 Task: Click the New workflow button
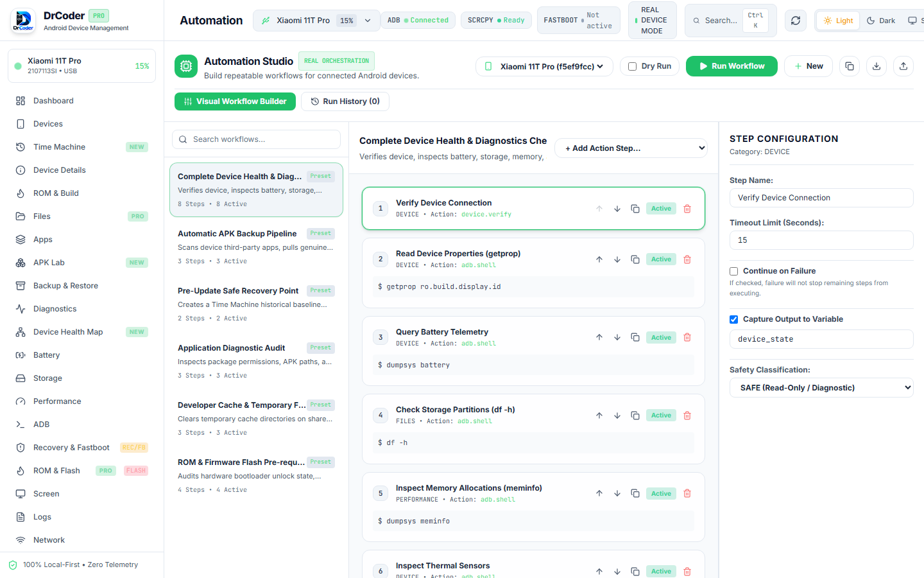[x=809, y=66]
